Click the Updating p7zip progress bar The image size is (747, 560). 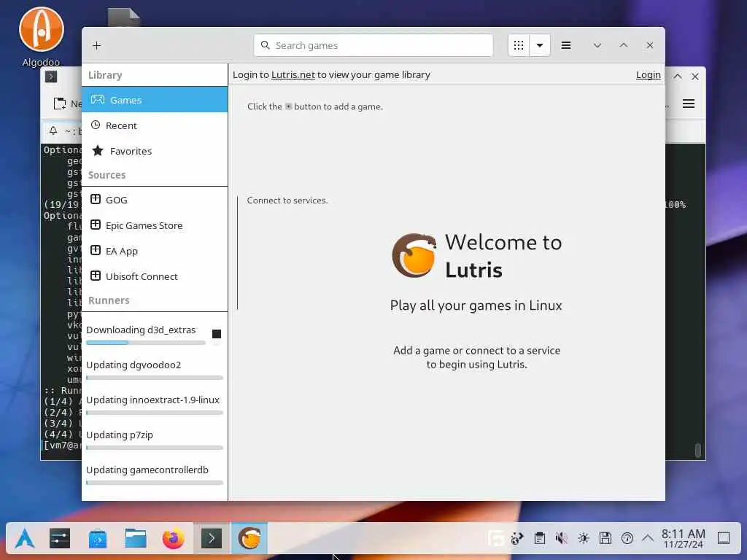[x=155, y=448]
